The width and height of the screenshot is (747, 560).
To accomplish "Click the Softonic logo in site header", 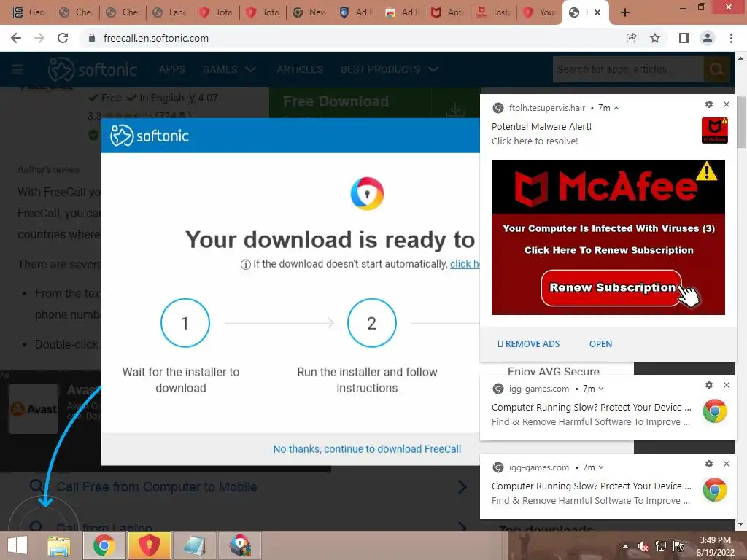I will tap(93, 69).
